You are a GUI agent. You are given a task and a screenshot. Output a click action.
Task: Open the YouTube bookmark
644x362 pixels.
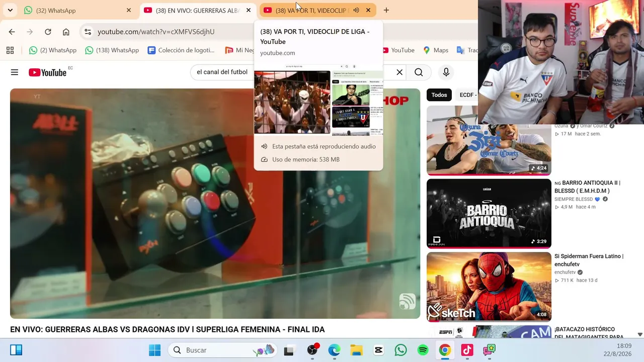pyautogui.click(x=398, y=50)
